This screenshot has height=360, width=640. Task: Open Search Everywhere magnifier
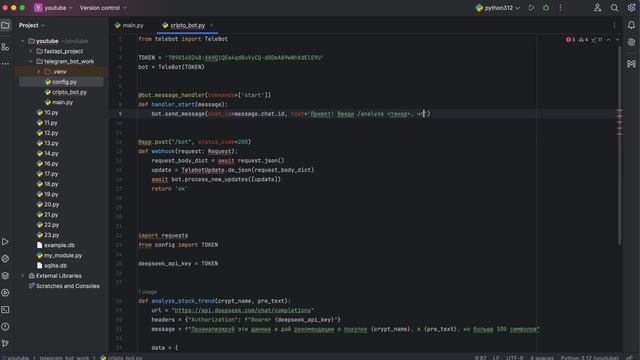614,8
